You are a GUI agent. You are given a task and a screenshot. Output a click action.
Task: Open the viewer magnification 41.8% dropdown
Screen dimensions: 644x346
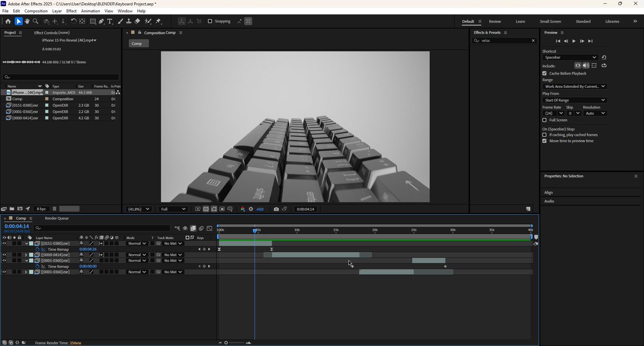[140, 209]
